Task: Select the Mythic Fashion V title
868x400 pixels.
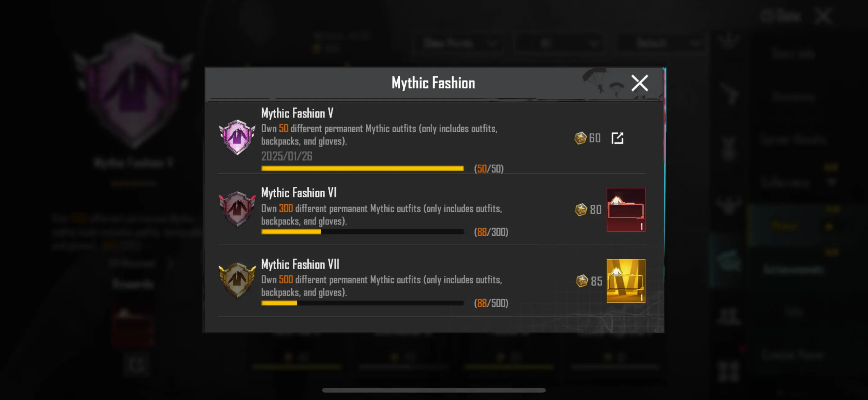Action: pyautogui.click(x=297, y=113)
